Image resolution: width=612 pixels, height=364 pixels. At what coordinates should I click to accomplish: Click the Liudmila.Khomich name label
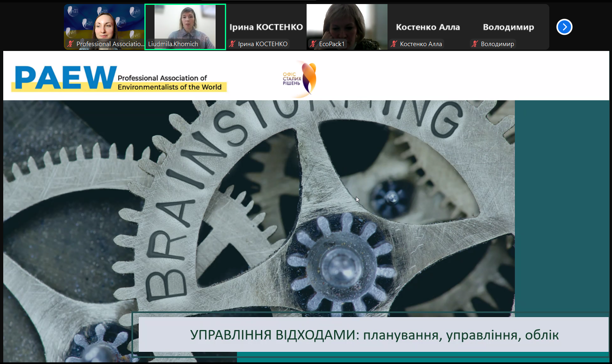[x=173, y=44]
